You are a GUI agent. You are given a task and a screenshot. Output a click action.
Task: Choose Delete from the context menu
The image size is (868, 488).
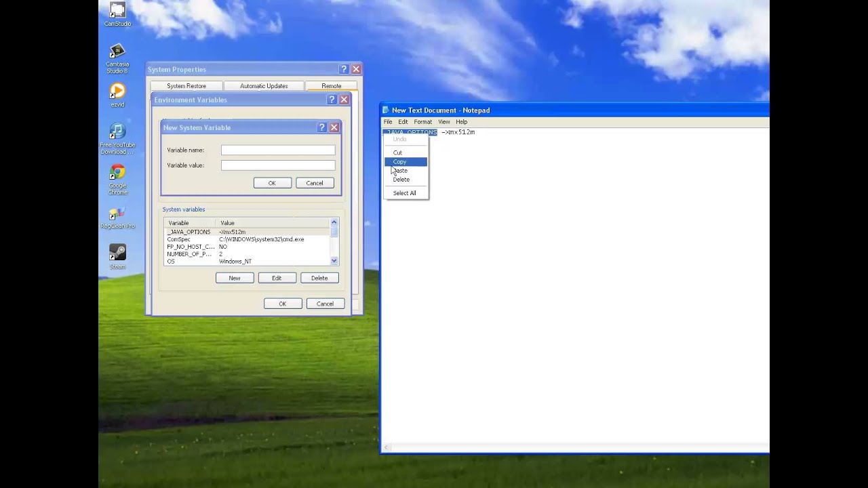click(406, 180)
